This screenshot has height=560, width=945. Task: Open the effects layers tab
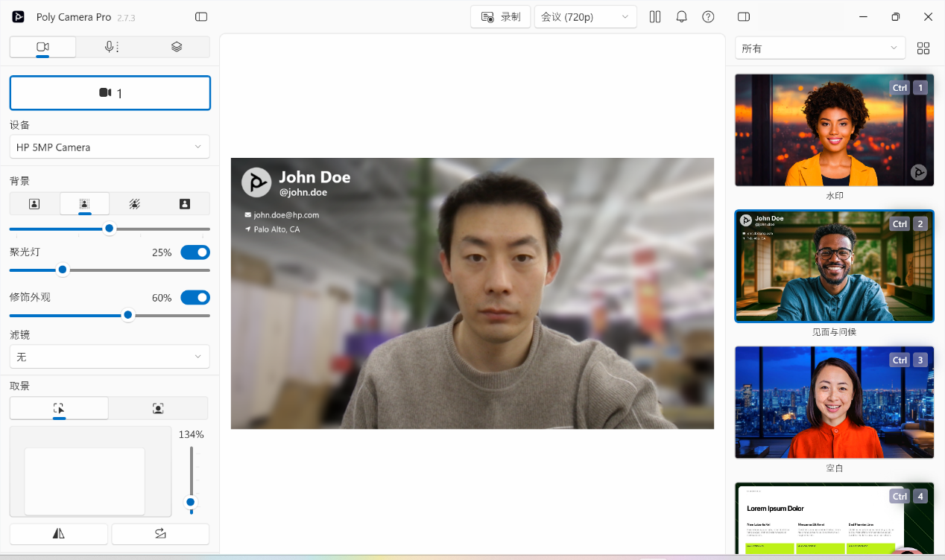click(x=176, y=46)
